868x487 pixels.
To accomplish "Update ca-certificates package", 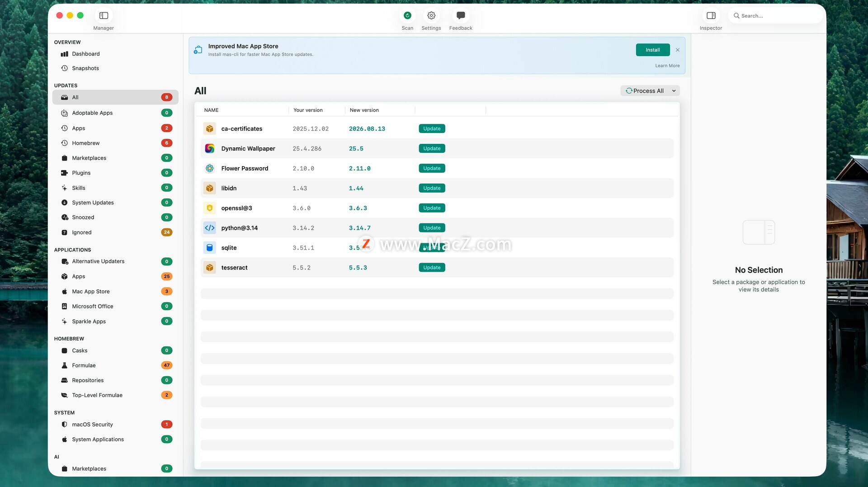I will coord(432,129).
